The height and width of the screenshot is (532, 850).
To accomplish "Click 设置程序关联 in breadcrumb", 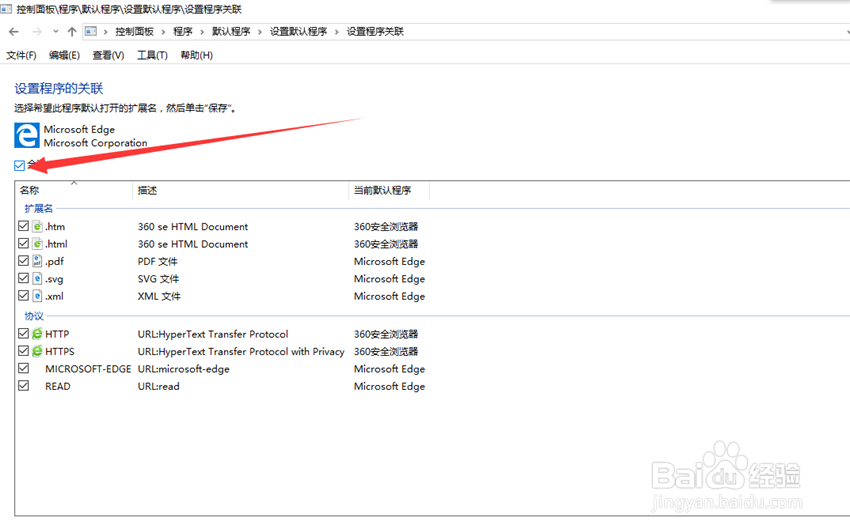I will point(375,31).
